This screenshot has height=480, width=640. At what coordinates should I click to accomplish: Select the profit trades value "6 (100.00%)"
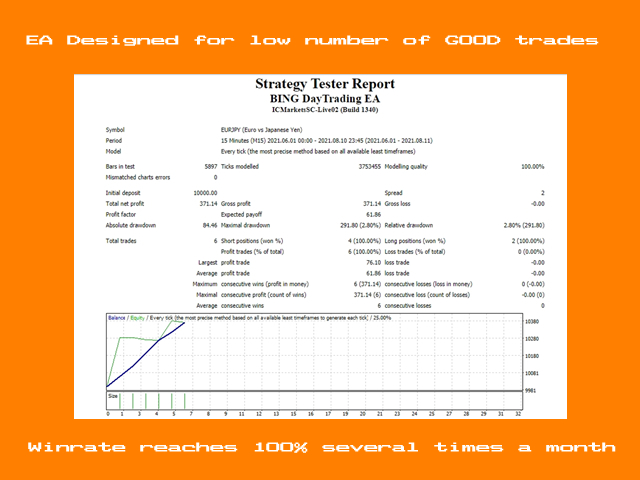(x=364, y=252)
